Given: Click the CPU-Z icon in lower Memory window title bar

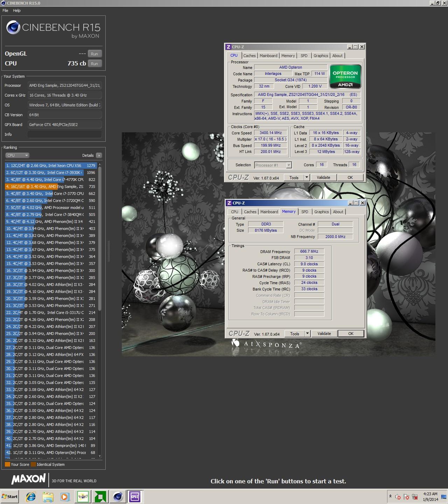Looking at the screenshot, I should (x=229, y=203).
